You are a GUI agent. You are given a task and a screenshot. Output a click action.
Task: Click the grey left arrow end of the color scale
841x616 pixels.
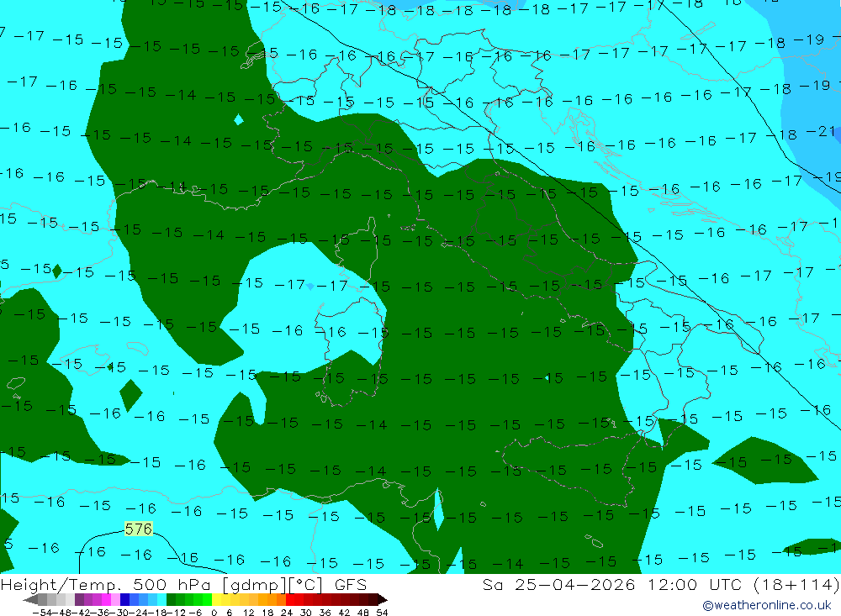tap(30, 599)
